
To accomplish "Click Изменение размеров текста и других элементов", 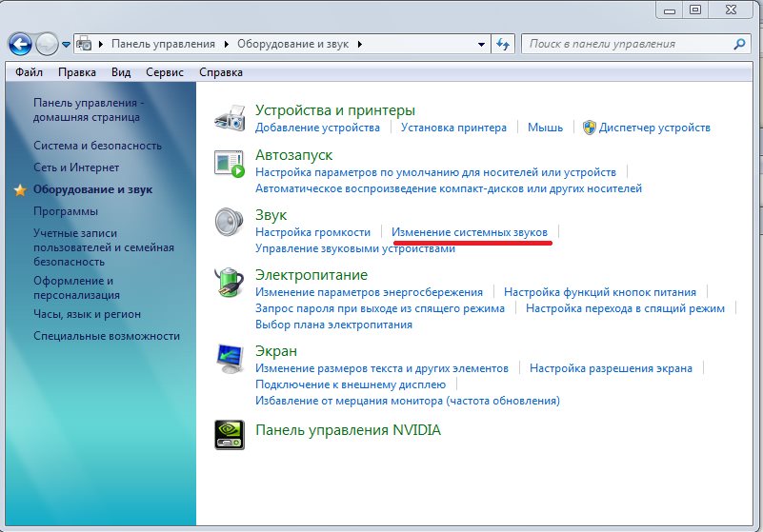I will [x=382, y=368].
